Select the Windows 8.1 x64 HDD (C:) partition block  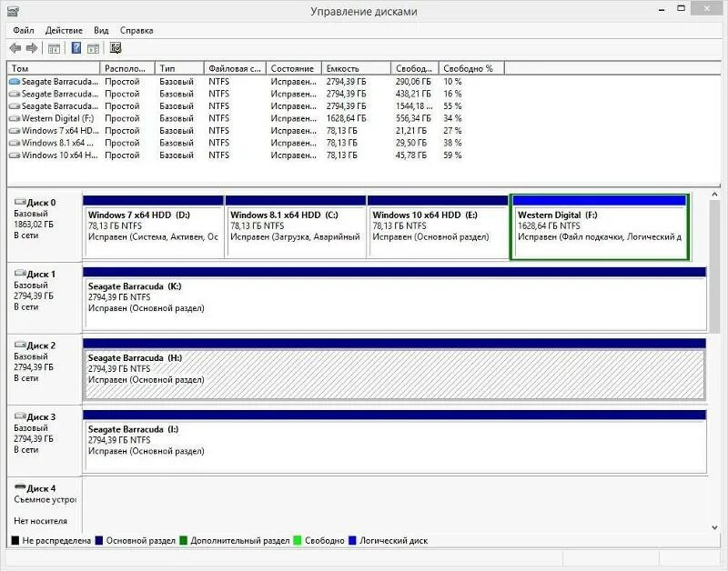[296, 226]
